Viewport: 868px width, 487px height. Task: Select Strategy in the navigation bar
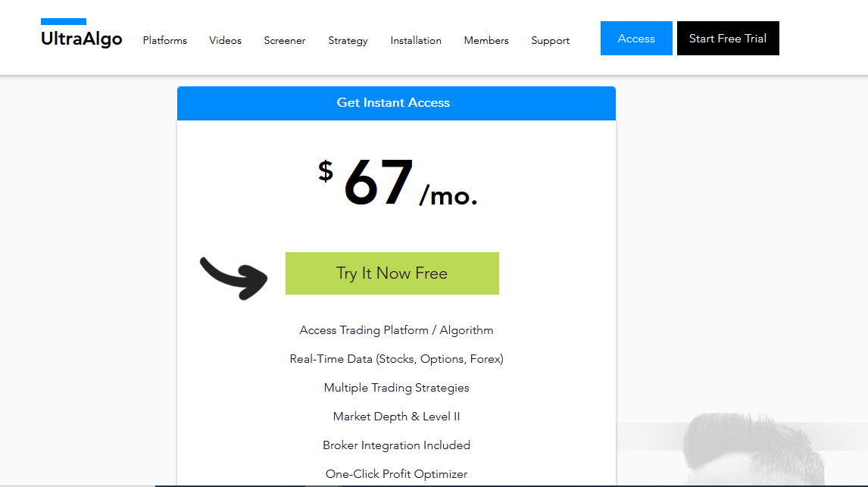348,41
